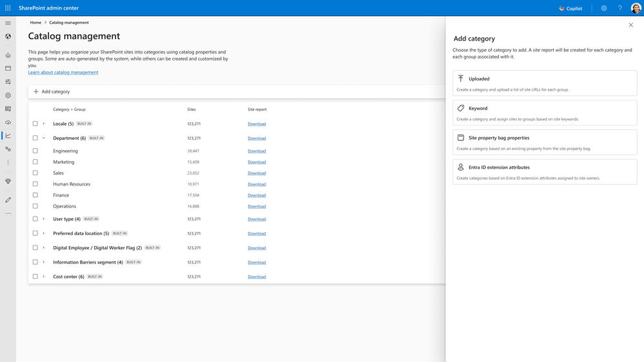Screen dimensions: 644x362
Task: Click the Site property bag icon
Action: click(x=461, y=137)
